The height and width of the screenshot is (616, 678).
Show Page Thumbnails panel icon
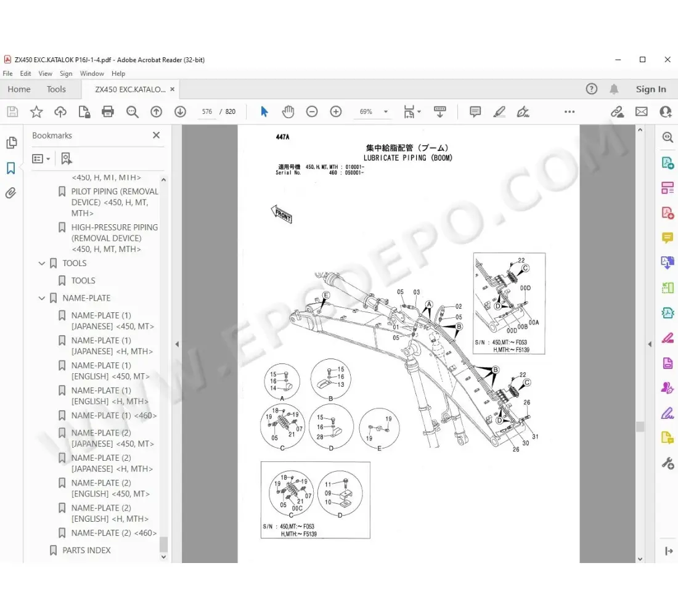(x=12, y=143)
